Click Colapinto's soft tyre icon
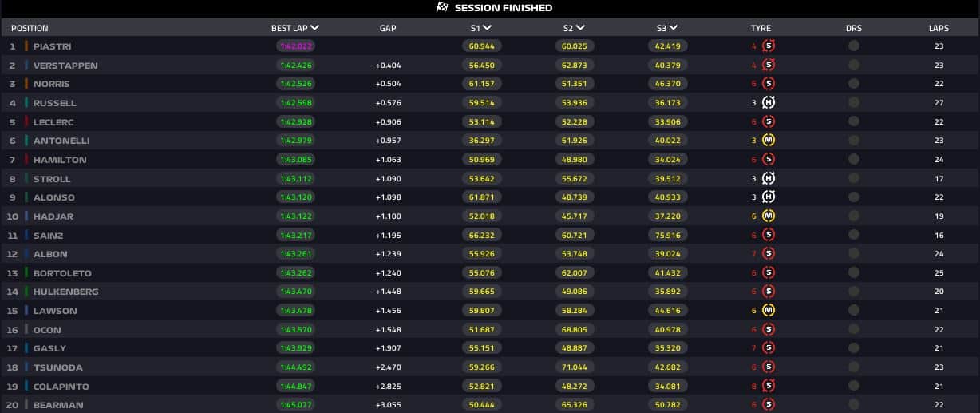 coord(769,386)
